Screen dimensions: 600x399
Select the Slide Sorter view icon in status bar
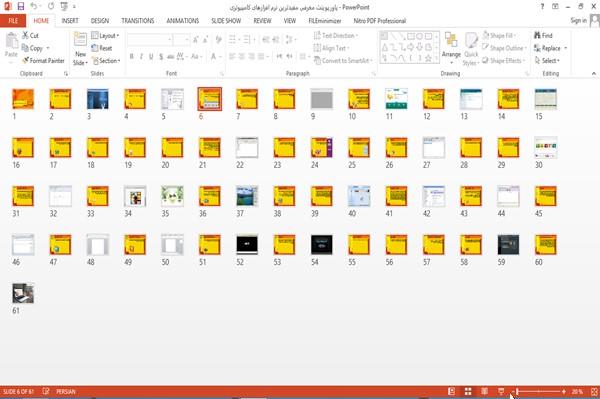click(468, 391)
